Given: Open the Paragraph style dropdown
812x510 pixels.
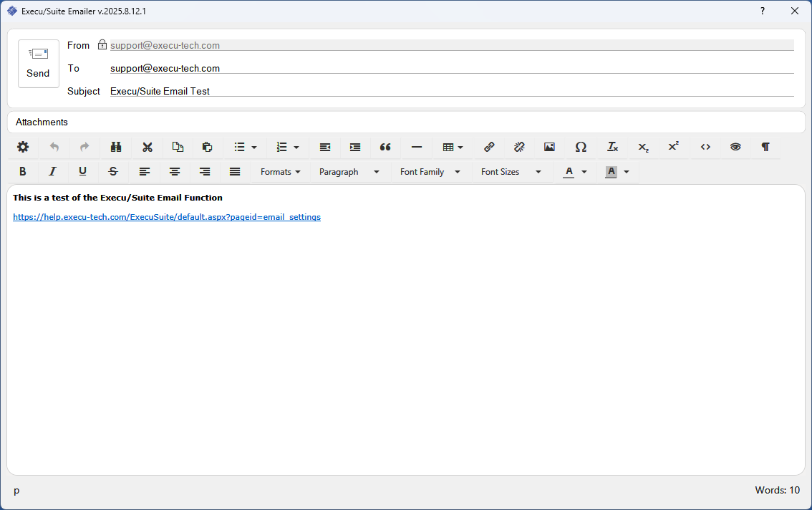Looking at the screenshot, I should (x=349, y=172).
